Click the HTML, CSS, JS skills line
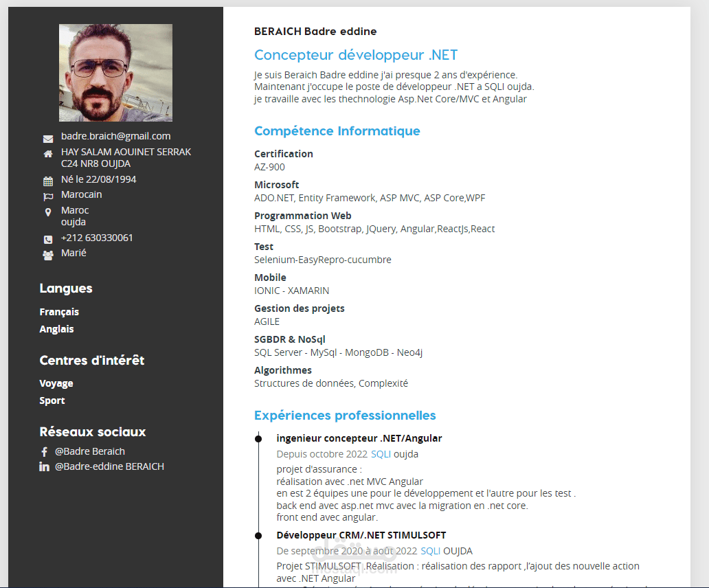Image resolution: width=709 pixels, height=588 pixels. pyautogui.click(x=374, y=229)
